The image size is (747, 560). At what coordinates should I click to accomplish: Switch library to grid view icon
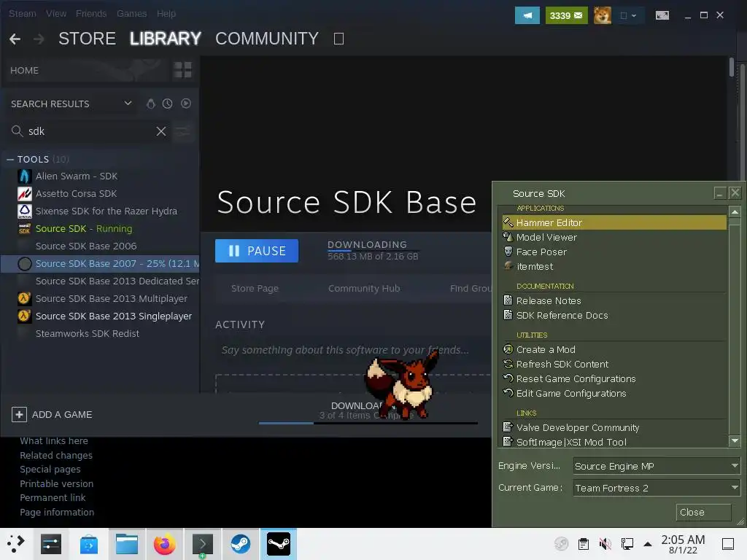coord(182,70)
